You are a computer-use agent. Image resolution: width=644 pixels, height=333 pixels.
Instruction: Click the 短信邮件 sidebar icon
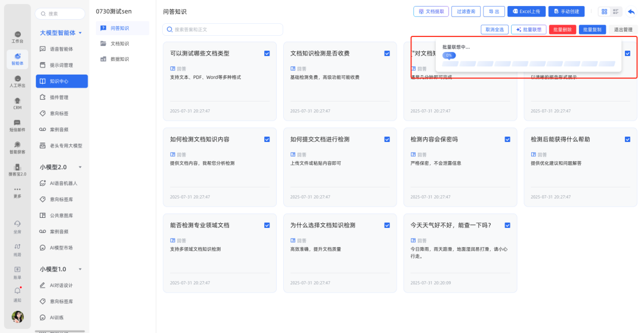[17, 125]
